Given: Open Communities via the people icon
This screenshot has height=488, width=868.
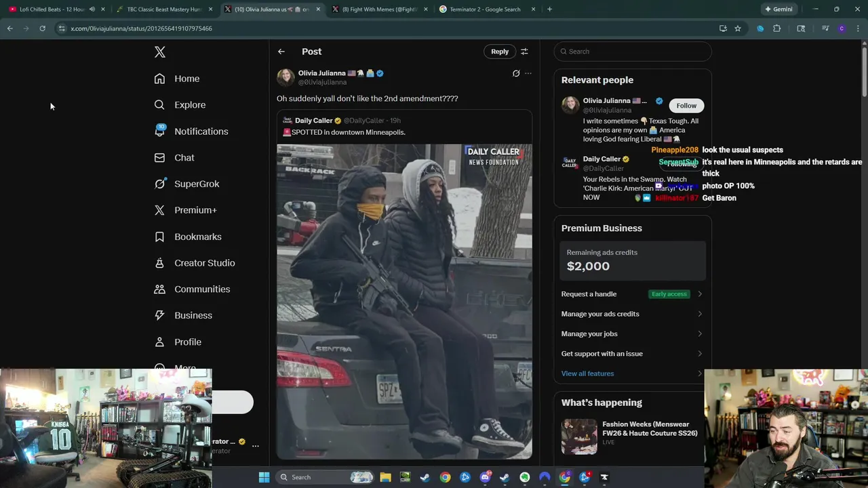Looking at the screenshot, I should (159, 289).
